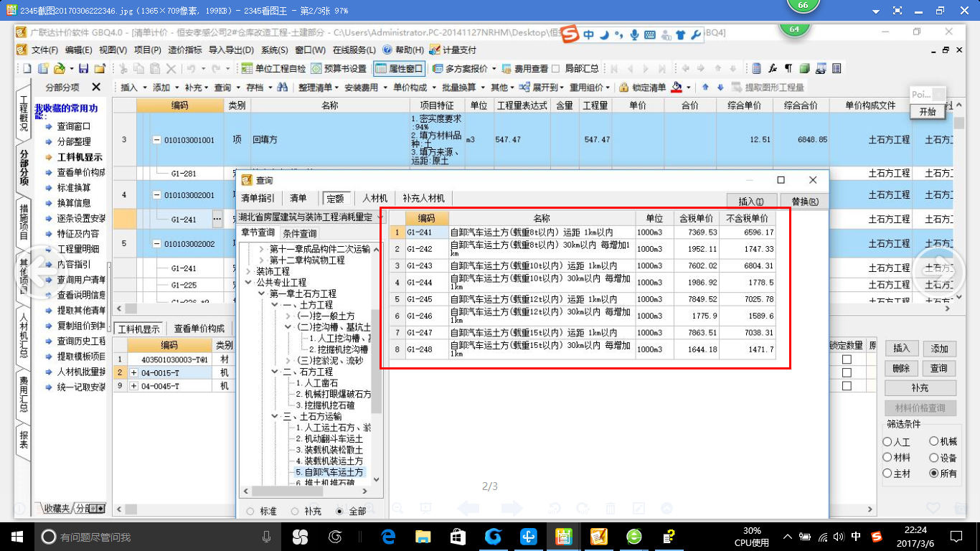Collapse the 三、土石方运输 tree node
The height and width of the screenshot is (551, 980).
pos(275,416)
